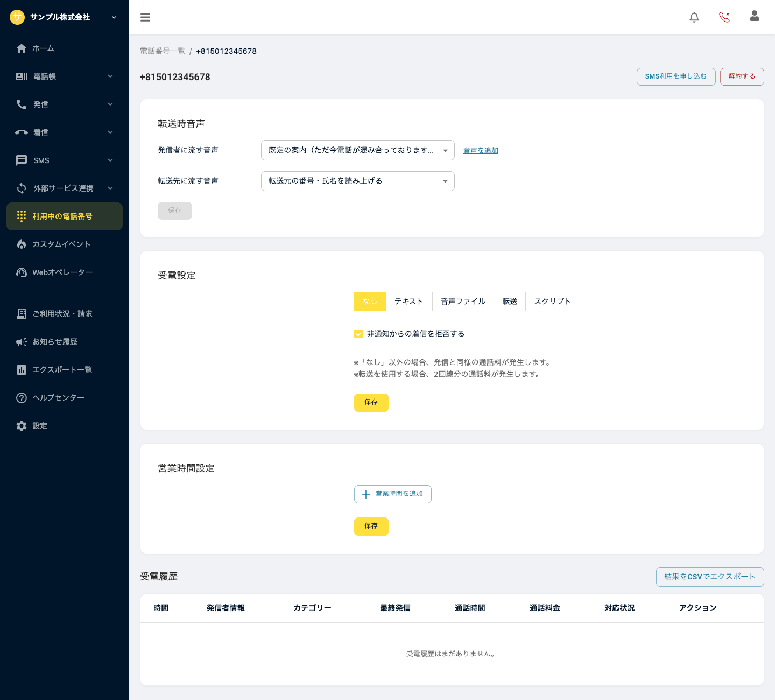Save the 受電設定 section
This screenshot has height=700, width=775.
[371, 403]
